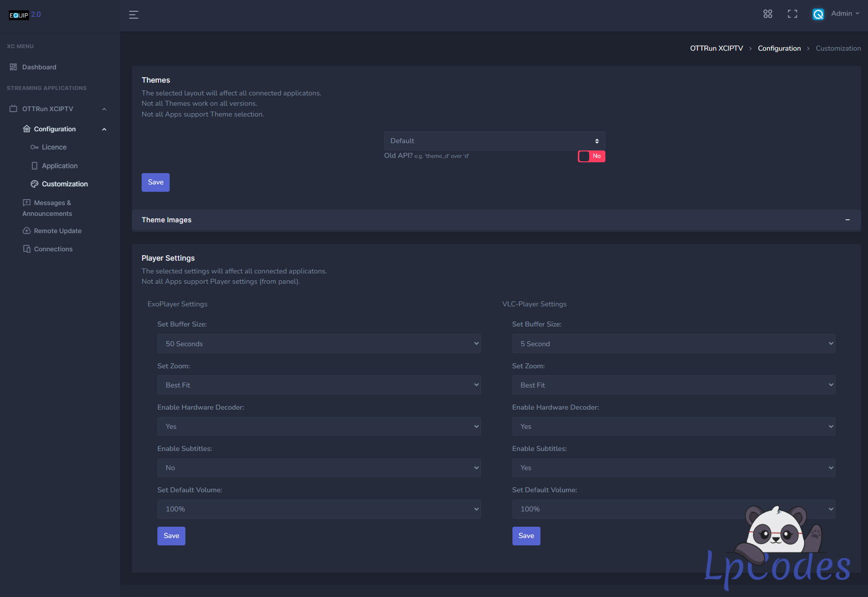Viewport: 868px width, 597px height.
Task: Save the VLC-Player settings
Action: coord(526,536)
